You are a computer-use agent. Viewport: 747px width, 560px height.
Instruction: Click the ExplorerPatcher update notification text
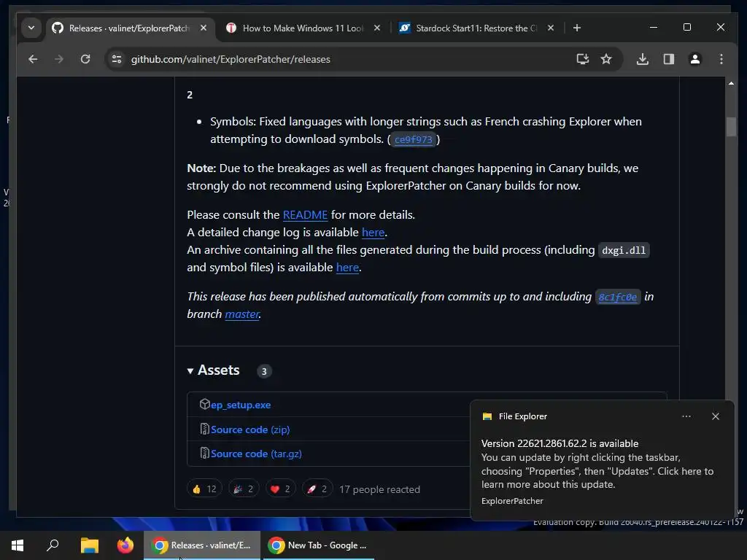pos(597,464)
